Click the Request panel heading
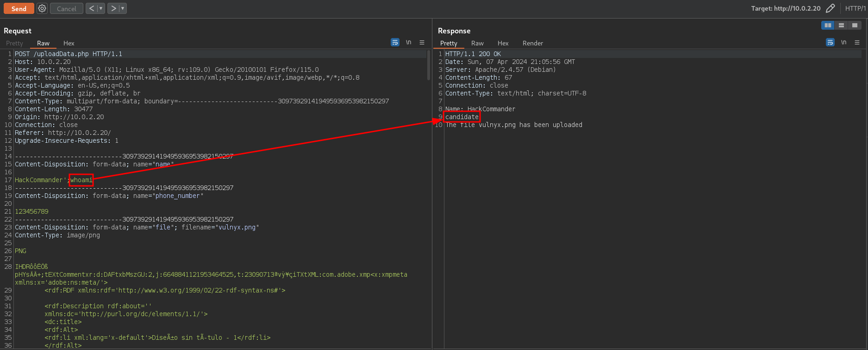 click(x=18, y=31)
